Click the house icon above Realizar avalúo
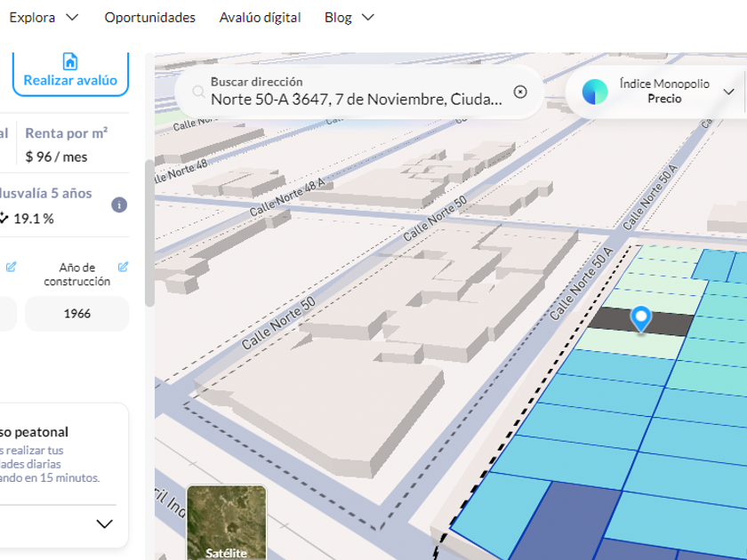Screen dimensions: 747x560 (70, 61)
